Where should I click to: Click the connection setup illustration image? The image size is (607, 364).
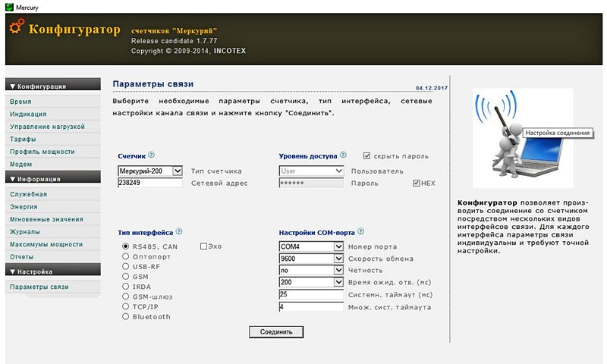pos(523,139)
